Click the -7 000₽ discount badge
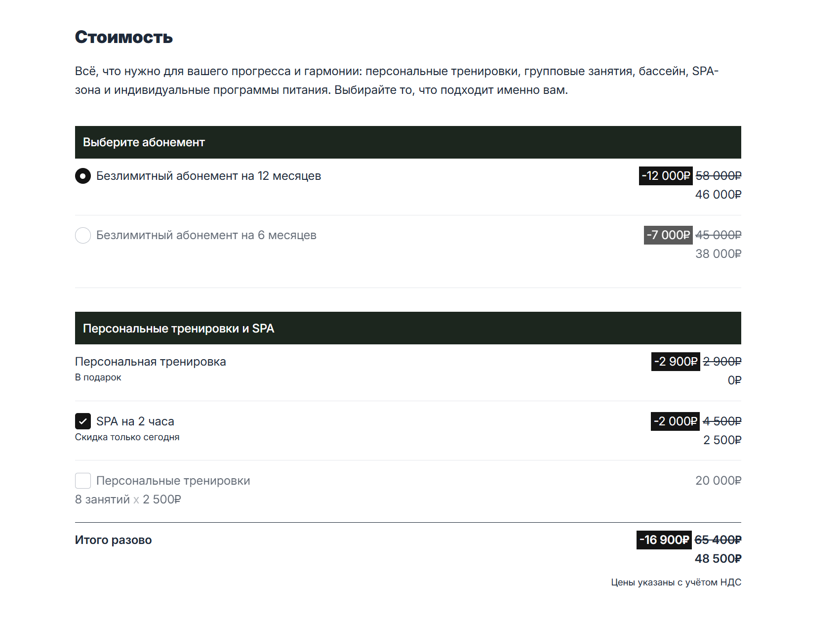Screen dimensions: 840x624 pyautogui.click(x=668, y=235)
